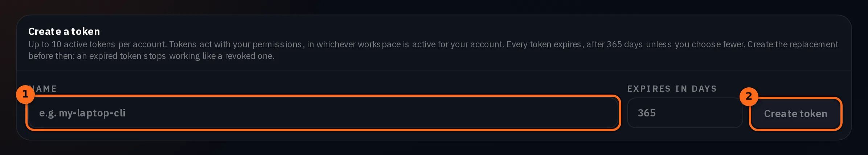Image resolution: width=868 pixels, height=155 pixels.
Task: Click the orange step 2 badge
Action: coord(749,96)
